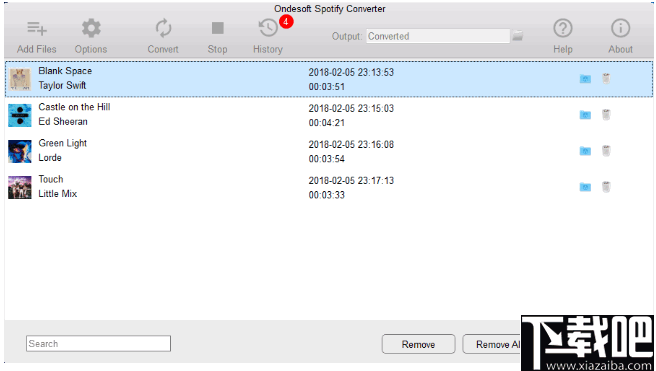Click the red History badge showing 4
656x371 pixels.
click(x=285, y=21)
